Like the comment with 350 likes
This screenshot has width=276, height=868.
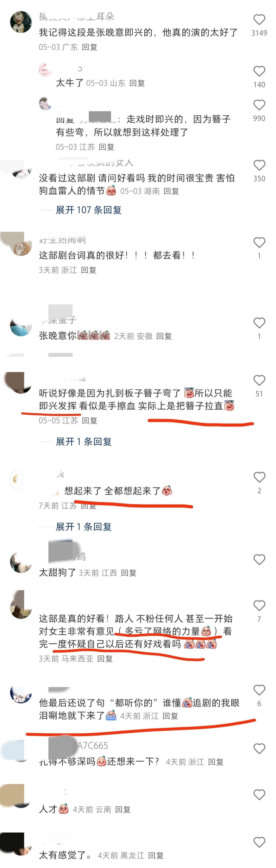pos(259,165)
